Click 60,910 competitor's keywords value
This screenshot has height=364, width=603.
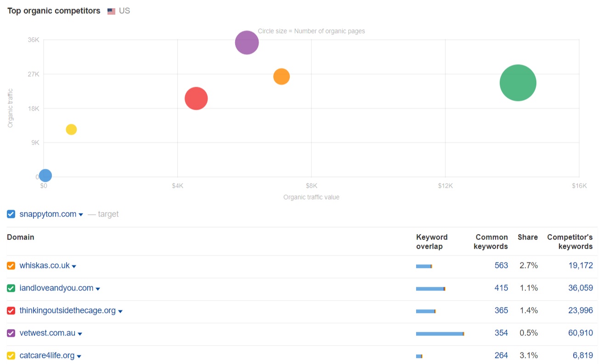580,333
